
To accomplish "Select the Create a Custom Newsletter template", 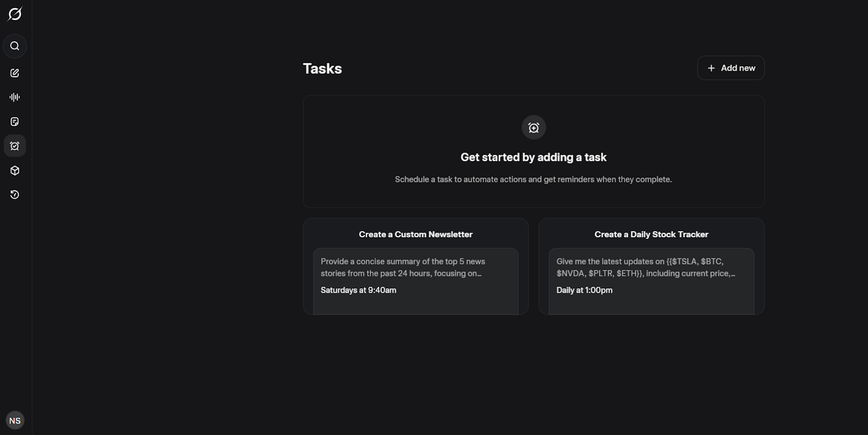I will 416,234.
